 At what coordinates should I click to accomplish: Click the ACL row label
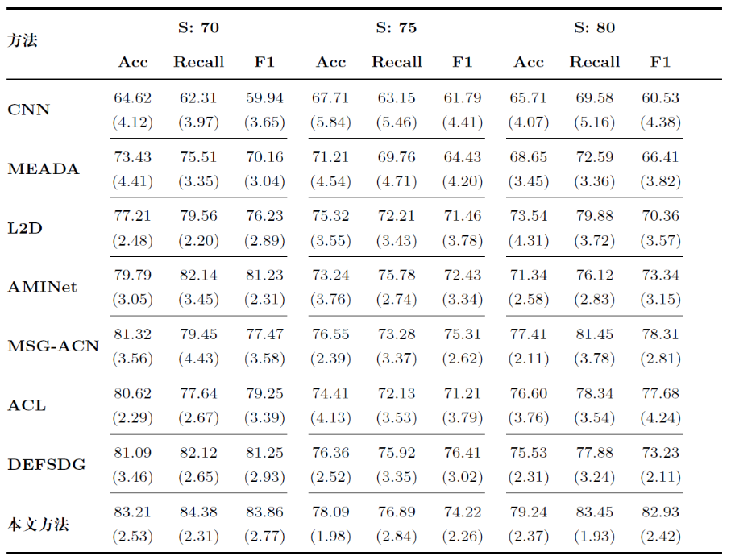point(27,405)
